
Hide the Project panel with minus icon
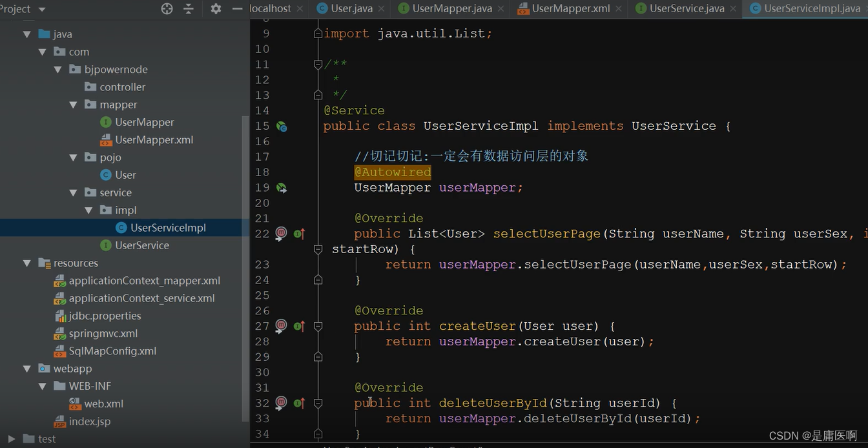pos(237,8)
